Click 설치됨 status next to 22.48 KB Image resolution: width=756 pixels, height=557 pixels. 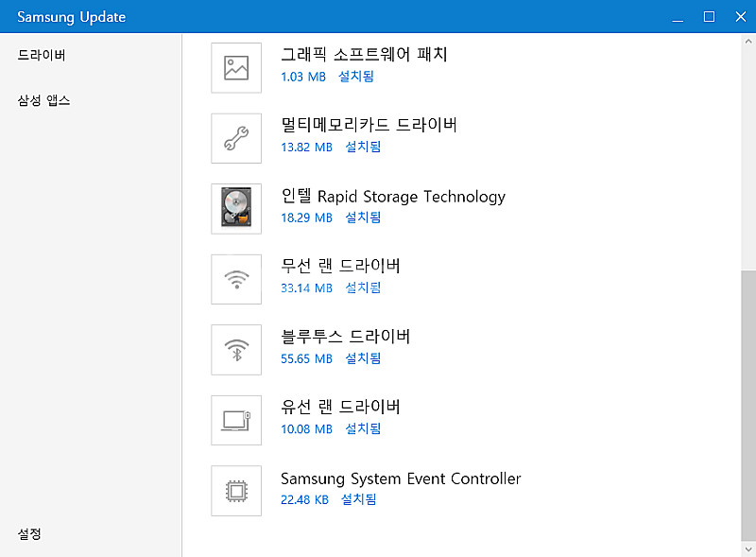point(359,499)
